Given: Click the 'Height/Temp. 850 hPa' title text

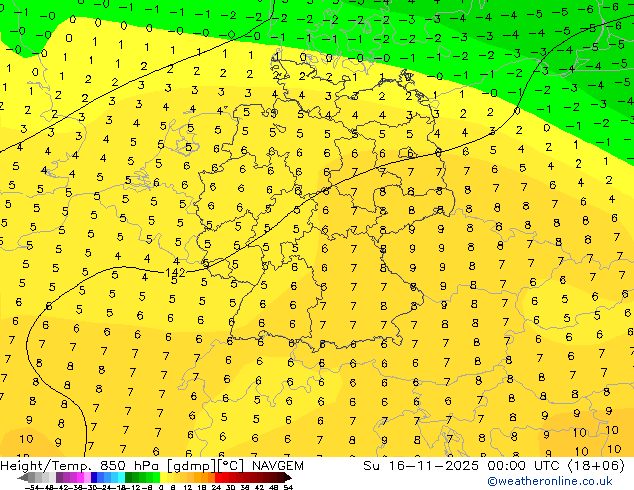Looking at the screenshot, I should tap(82, 466).
